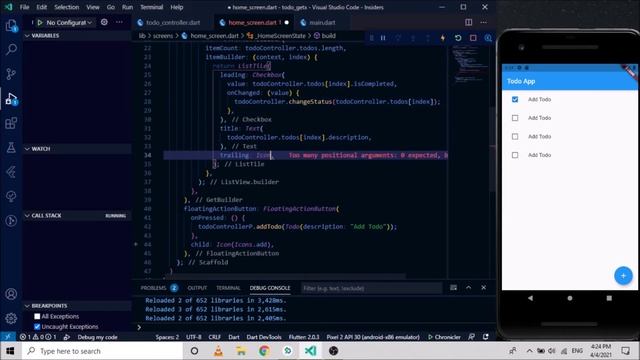The width and height of the screenshot is (640, 360).
Task: Collapse the VARIABLES section
Action: click(x=77, y=36)
